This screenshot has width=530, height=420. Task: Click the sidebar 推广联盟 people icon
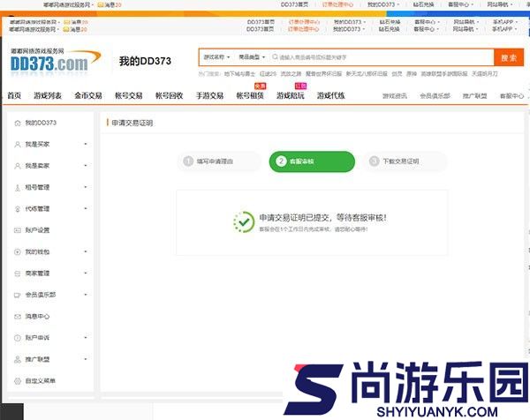[18, 360]
